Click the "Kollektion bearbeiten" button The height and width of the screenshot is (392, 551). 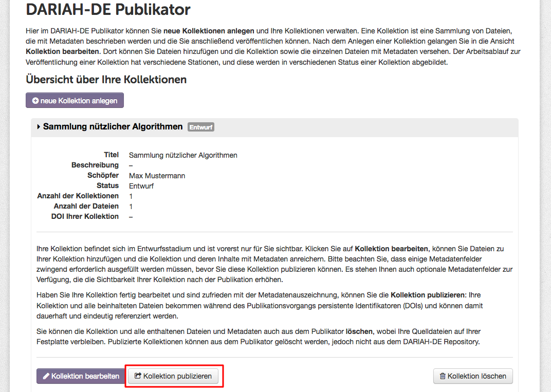click(81, 376)
